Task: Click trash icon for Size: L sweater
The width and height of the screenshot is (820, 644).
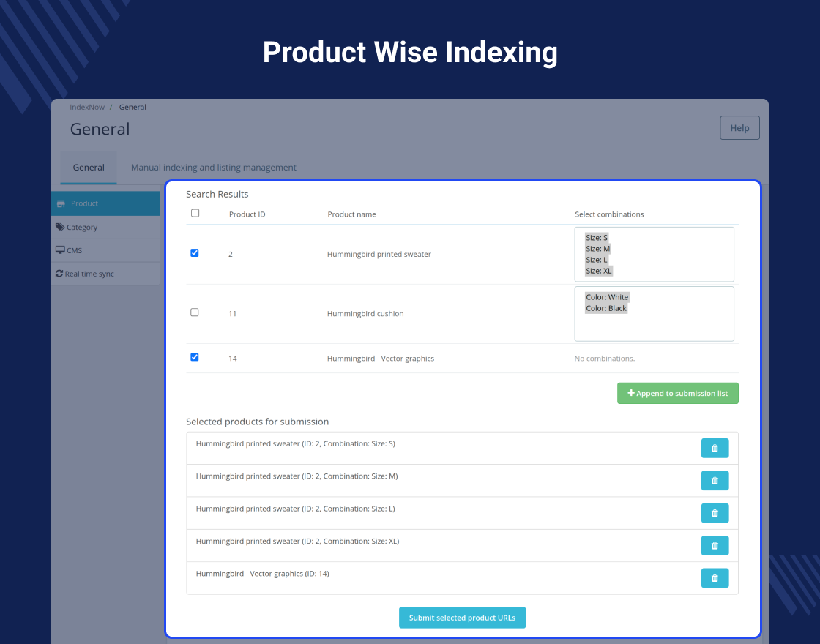Action: pyautogui.click(x=715, y=513)
